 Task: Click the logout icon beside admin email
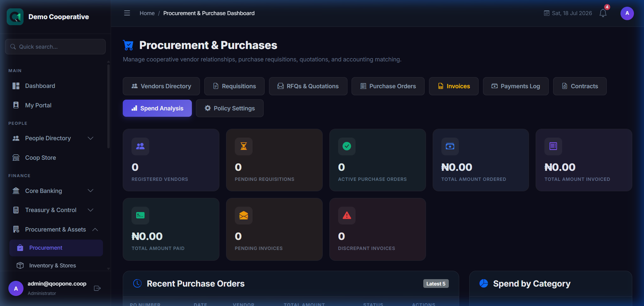[x=97, y=288]
